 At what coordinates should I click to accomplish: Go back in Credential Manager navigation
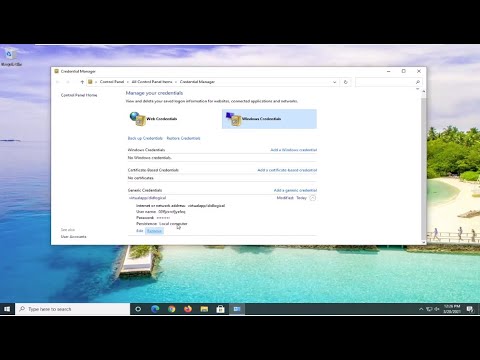(x=58, y=82)
